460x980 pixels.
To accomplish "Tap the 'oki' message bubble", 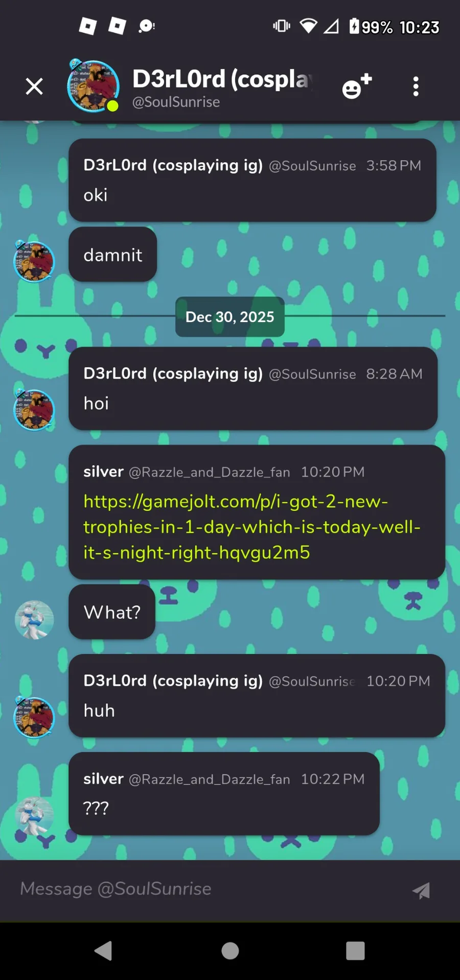I will 252,180.
